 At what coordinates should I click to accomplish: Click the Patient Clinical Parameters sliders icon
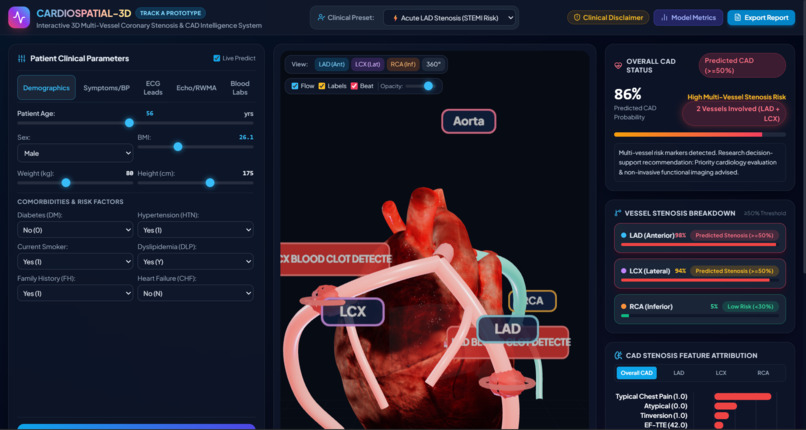22,59
